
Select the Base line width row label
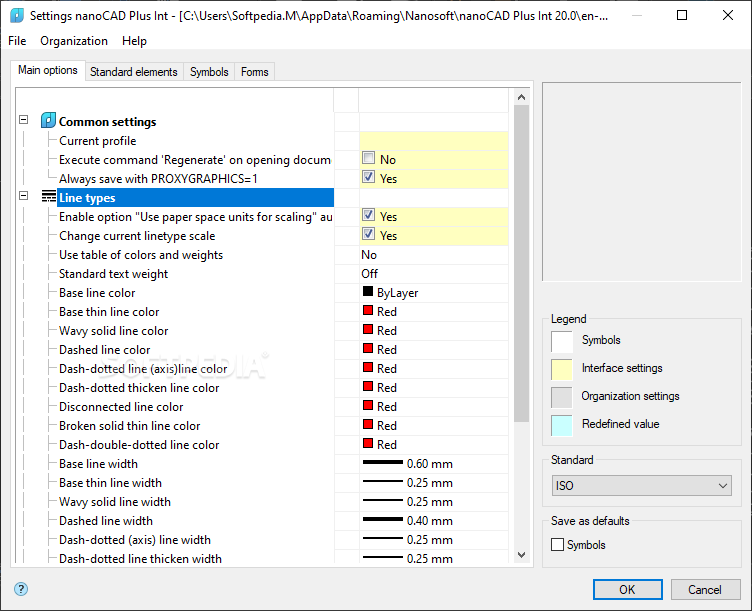click(98, 464)
